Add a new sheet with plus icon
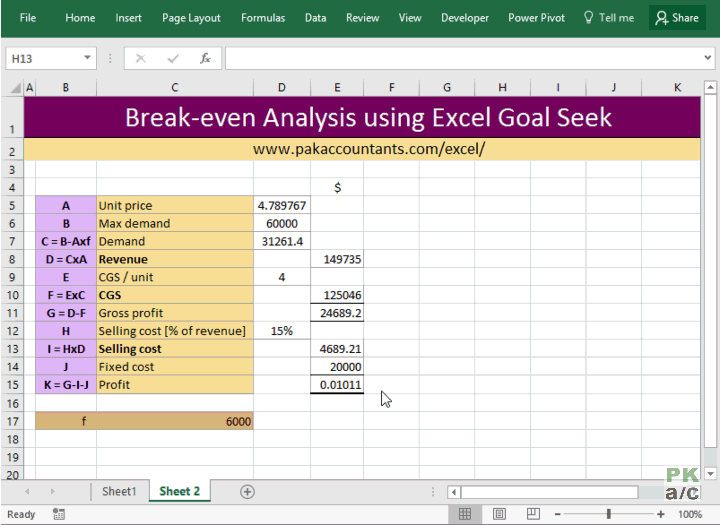This screenshot has height=525, width=720. tap(247, 491)
